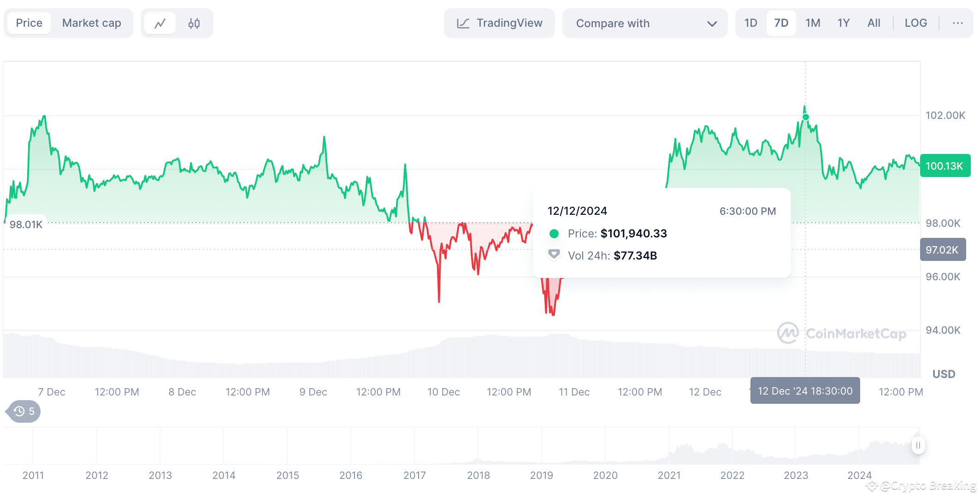Click the range slider pause handle

click(918, 445)
